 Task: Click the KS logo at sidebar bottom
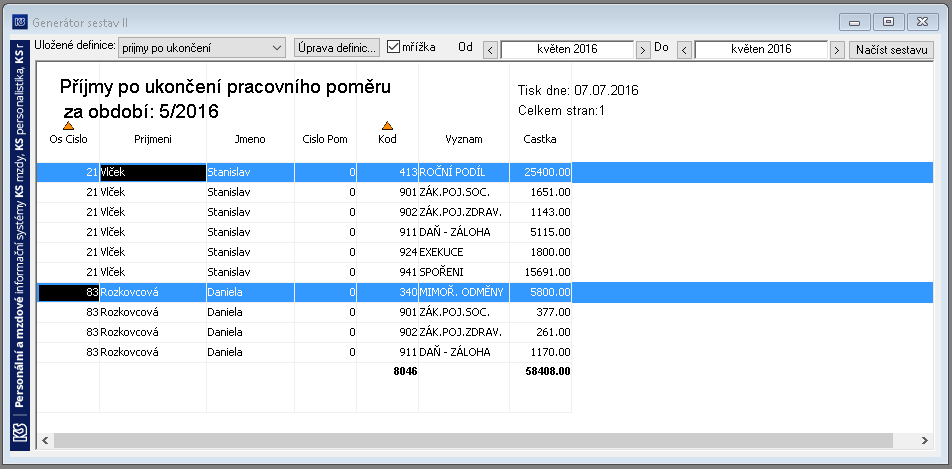[20, 434]
